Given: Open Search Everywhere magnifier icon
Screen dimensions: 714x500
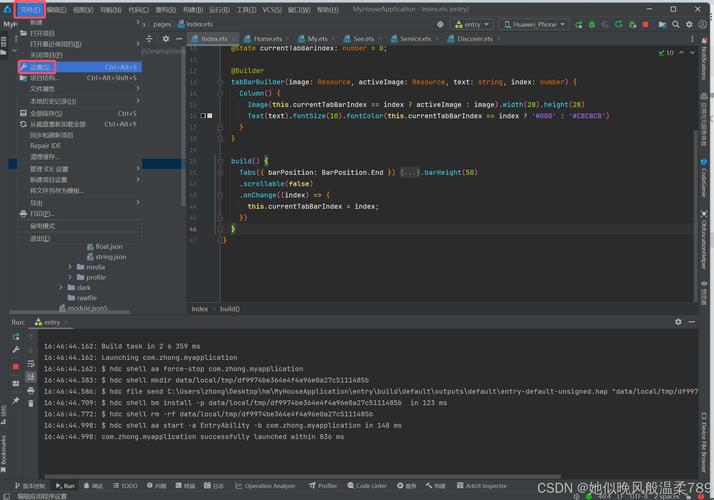Looking at the screenshot, I should tap(676, 25).
